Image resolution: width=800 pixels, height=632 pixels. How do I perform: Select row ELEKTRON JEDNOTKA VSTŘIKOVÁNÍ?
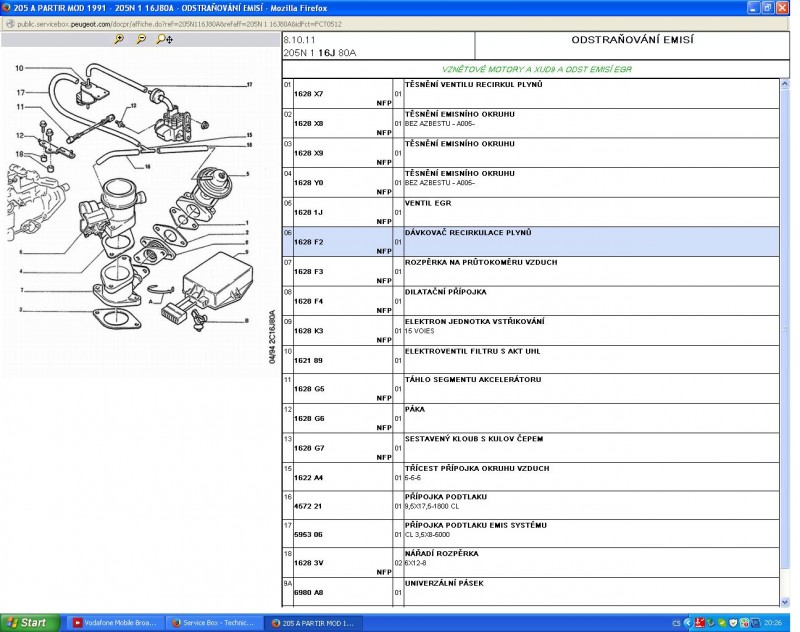(590, 329)
